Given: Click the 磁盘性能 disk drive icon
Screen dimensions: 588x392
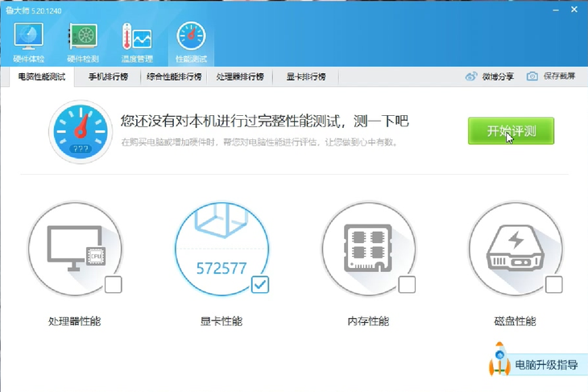Looking at the screenshot, I should [516, 249].
